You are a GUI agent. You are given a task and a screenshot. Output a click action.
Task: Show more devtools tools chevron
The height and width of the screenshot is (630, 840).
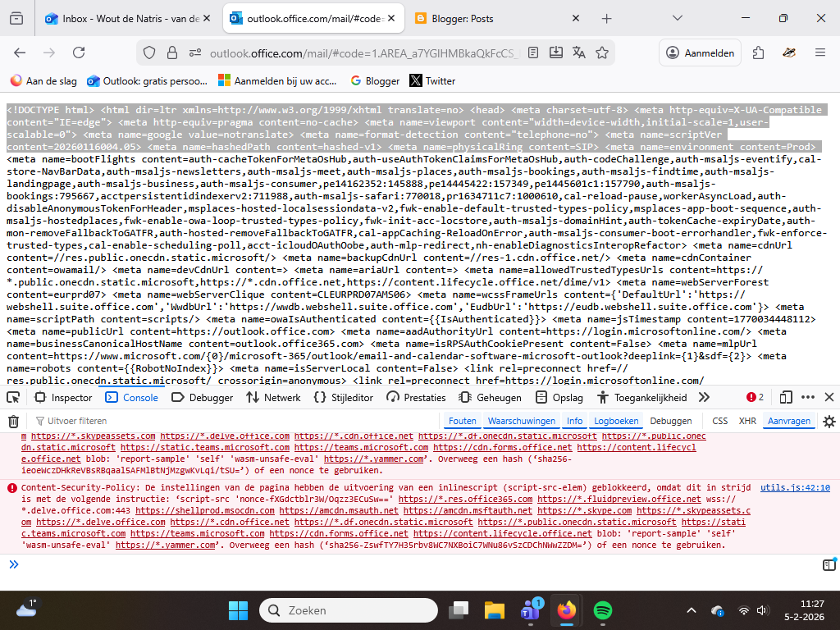[704, 398]
